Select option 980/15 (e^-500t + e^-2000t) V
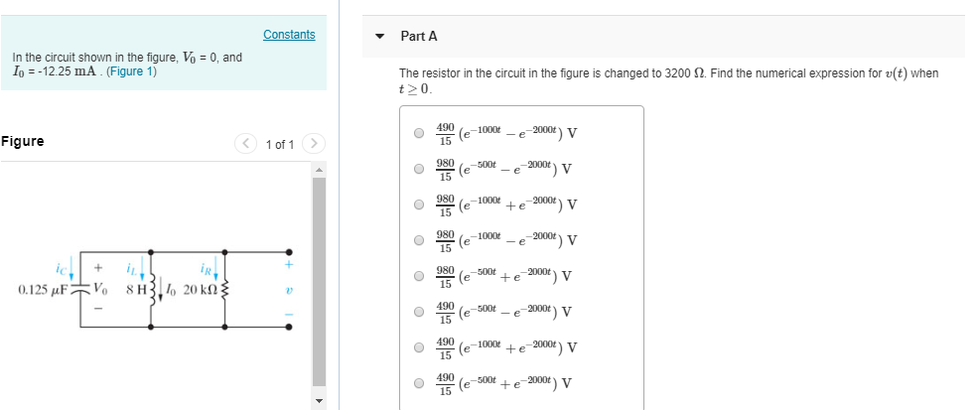The image size is (980, 410). pyautogui.click(x=418, y=276)
